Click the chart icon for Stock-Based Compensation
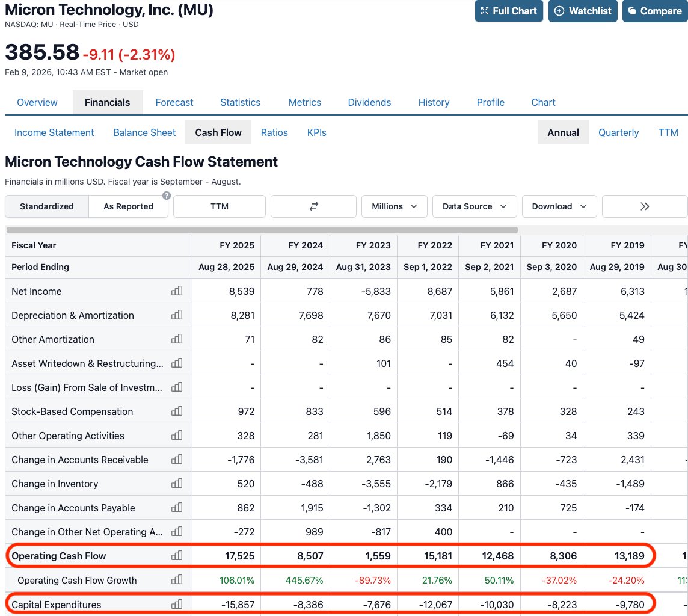 (176, 411)
